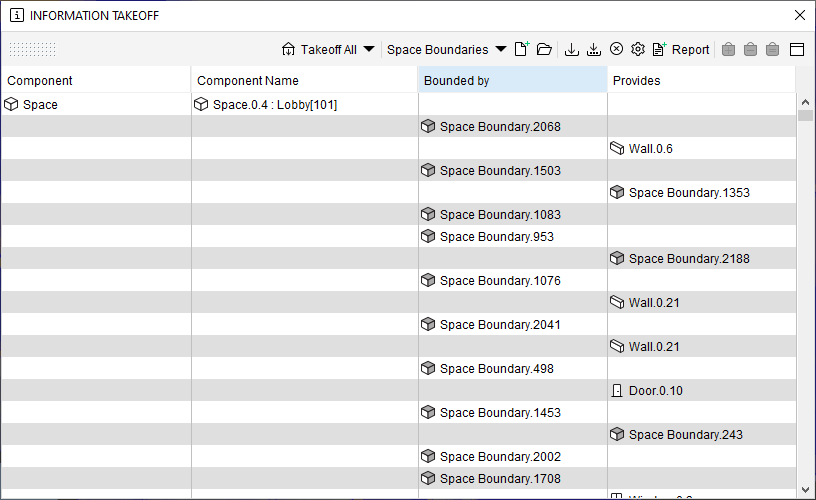Screen dimensions: 816x500
Task: Select Space Boundary.2188 in Provides
Action: click(x=689, y=259)
